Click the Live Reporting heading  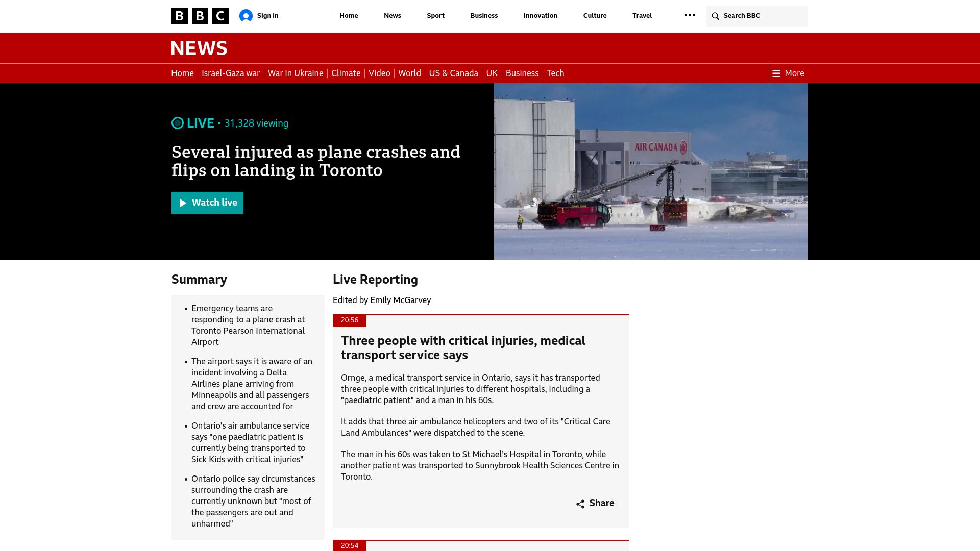point(375,280)
